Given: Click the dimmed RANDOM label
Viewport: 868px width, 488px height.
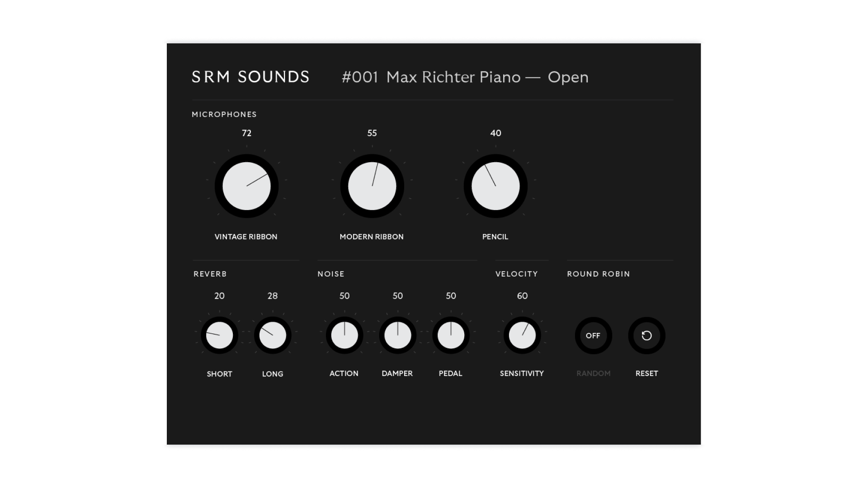Looking at the screenshot, I should [x=593, y=373].
